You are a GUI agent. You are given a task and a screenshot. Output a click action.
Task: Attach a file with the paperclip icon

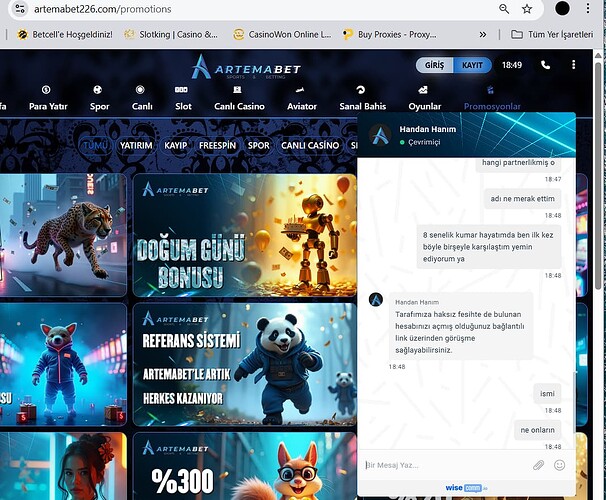click(538, 465)
